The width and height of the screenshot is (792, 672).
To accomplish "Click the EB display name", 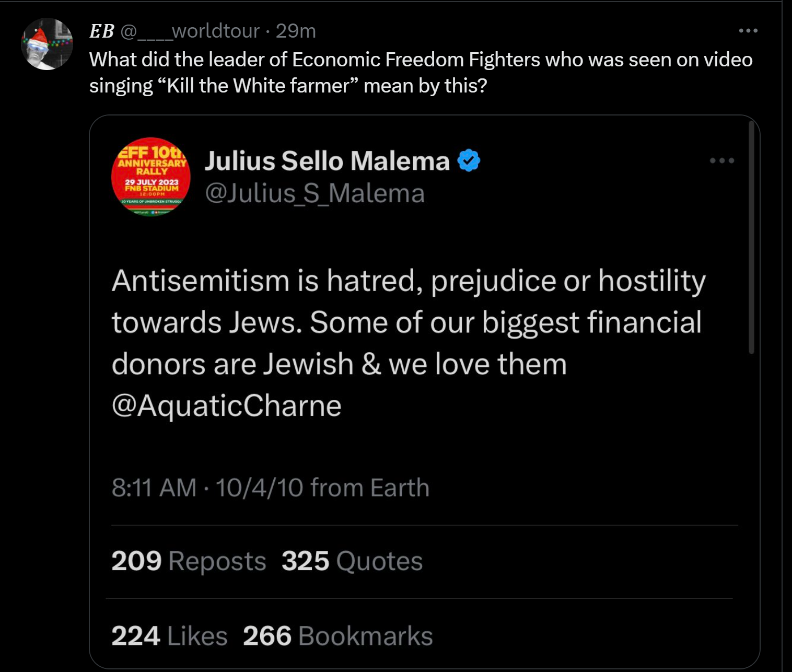I will click(x=101, y=31).
